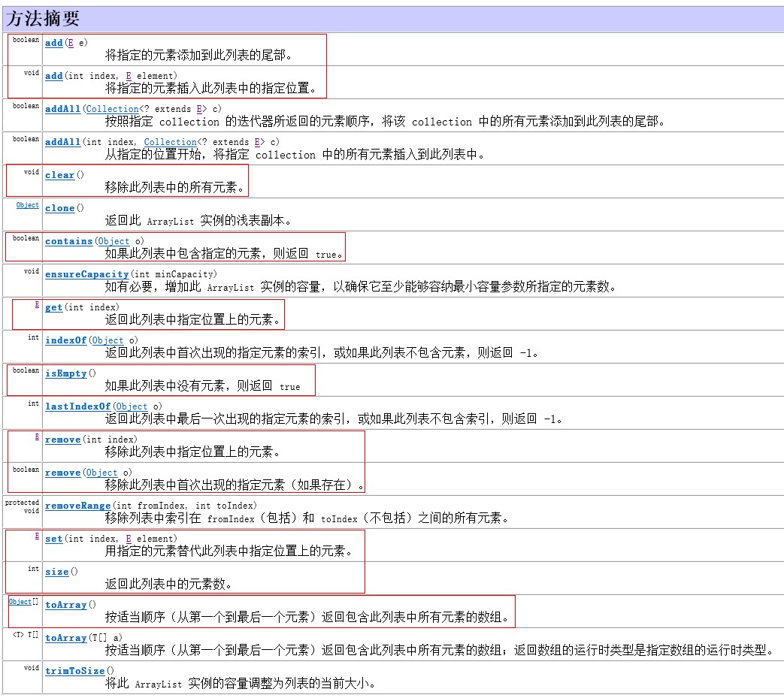Click the E return type link beside set
Screen dimensions: 784x698
coord(37,536)
